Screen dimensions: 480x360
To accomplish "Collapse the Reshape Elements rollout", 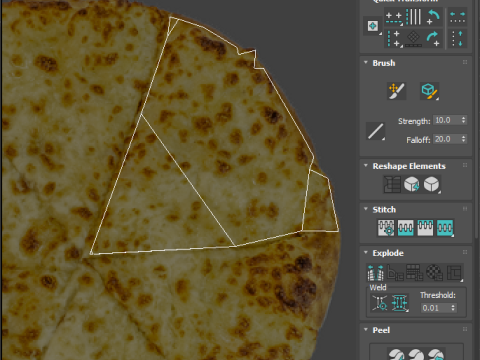I will pyautogui.click(x=366, y=165).
